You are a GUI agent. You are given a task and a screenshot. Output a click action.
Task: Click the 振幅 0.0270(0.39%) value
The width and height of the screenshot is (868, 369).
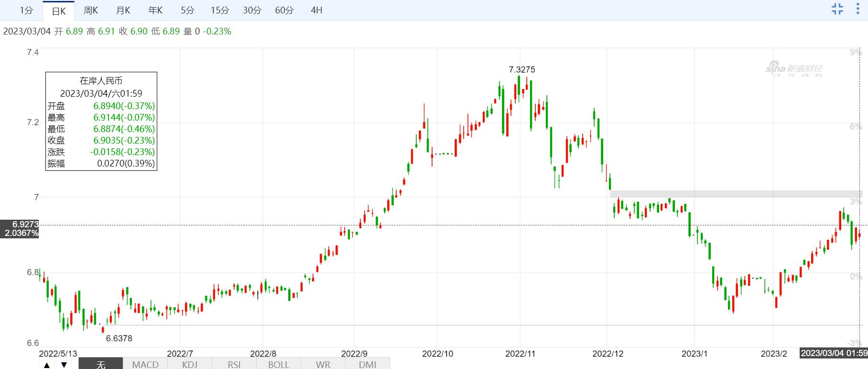[126, 163]
